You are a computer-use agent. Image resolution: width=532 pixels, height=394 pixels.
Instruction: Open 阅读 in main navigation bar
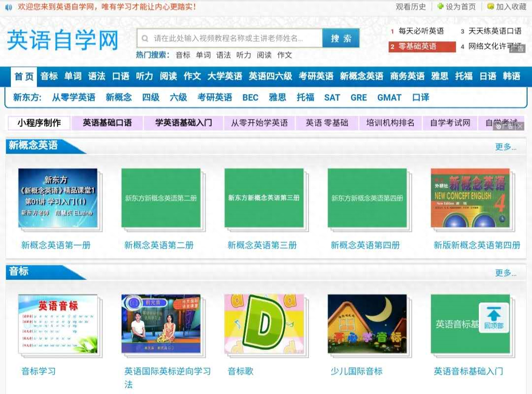point(168,76)
